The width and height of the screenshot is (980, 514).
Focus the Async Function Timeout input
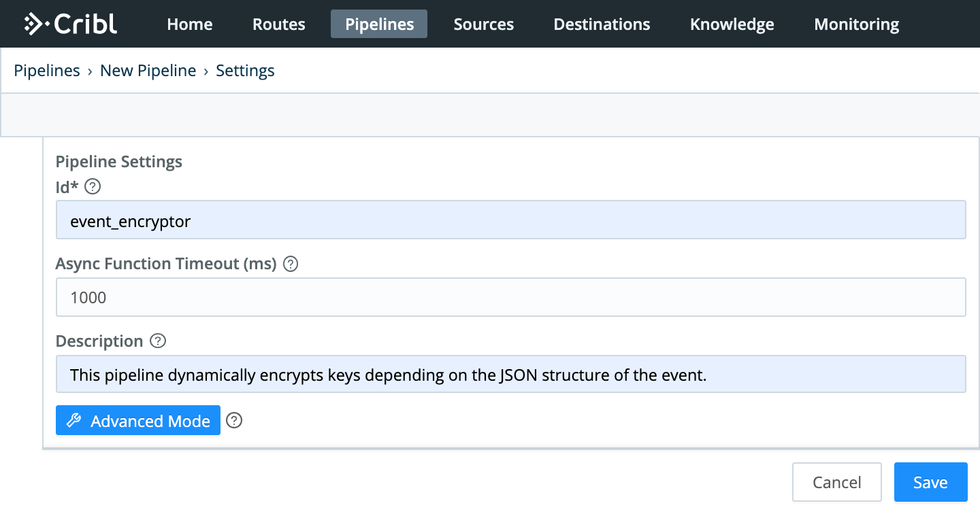click(511, 297)
